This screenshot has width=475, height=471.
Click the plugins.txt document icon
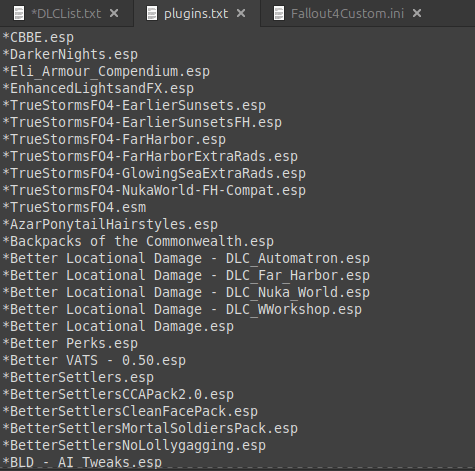[x=152, y=13]
